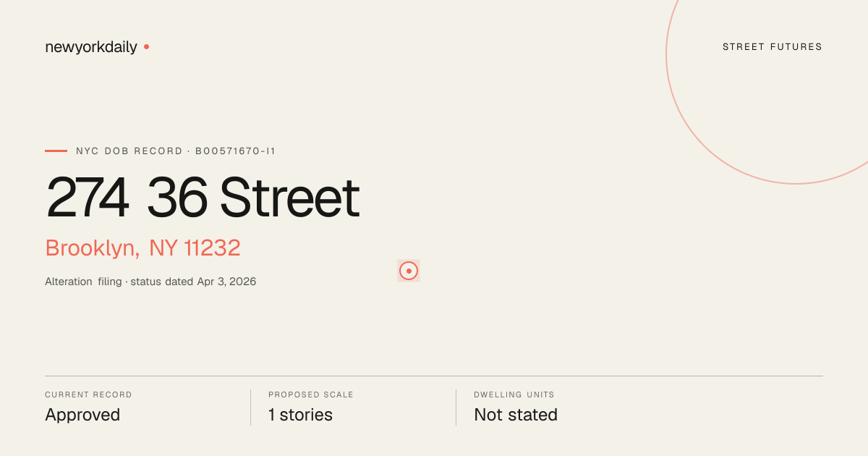Click the Apr 3, 2026 date
Screen dimensions: 868x456
tap(226, 282)
